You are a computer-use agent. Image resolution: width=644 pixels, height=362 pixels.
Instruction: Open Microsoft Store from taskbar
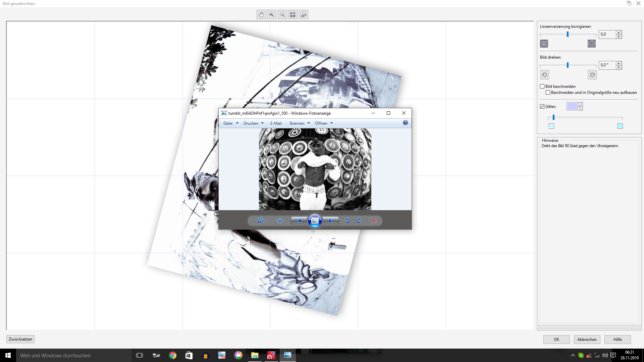click(x=189, y=355)
